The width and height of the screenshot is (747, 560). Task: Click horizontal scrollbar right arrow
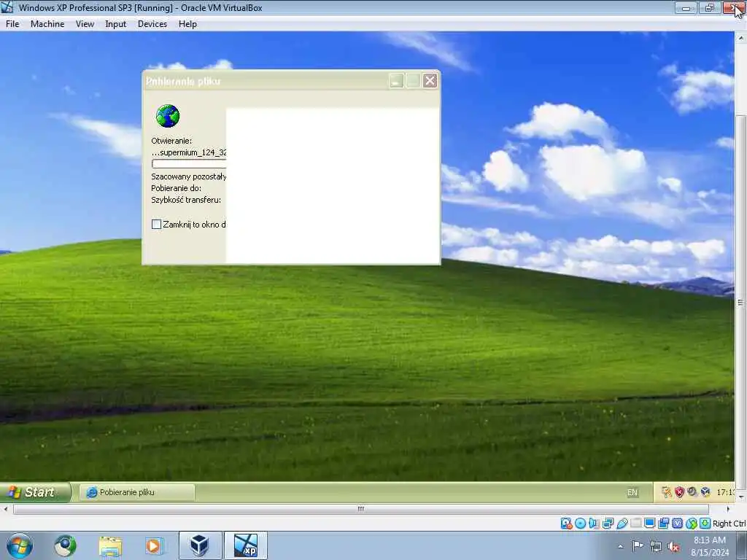(728, 509)
